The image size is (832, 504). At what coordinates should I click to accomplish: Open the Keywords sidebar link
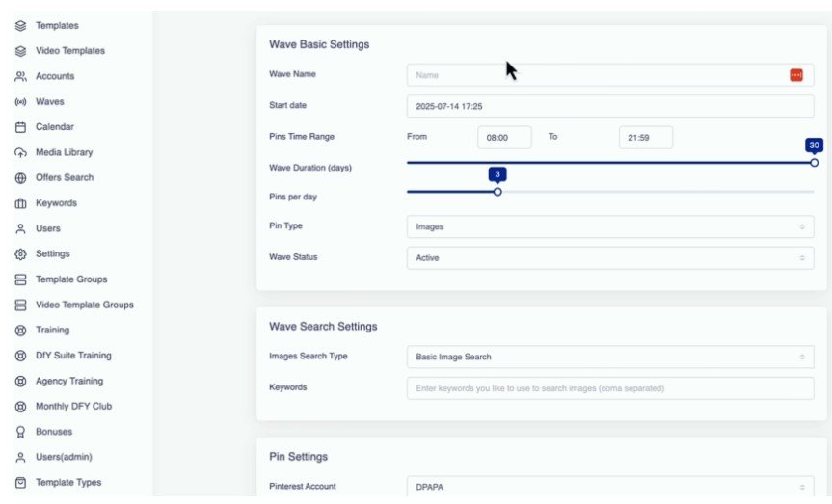coord(56,203)
